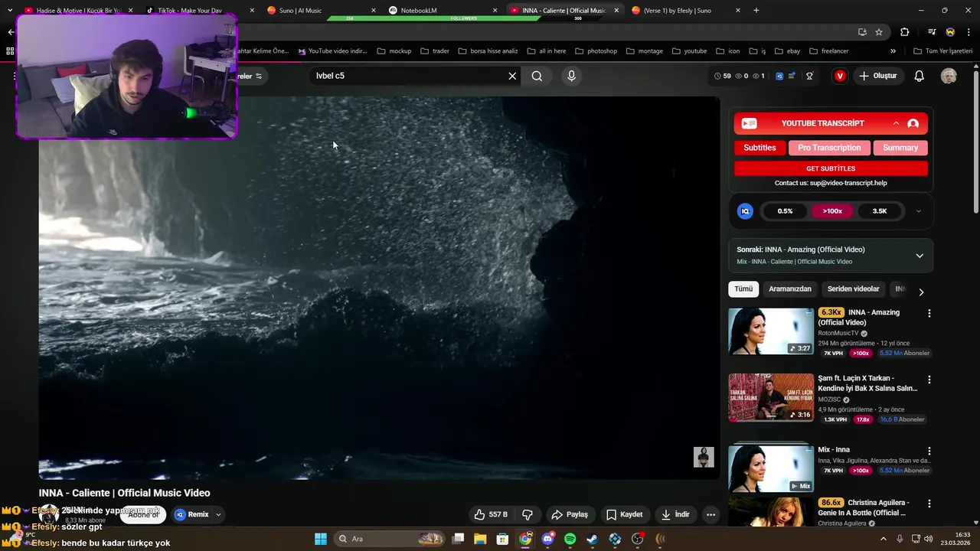Open the YouTube account avatar menu

point(949,76)
